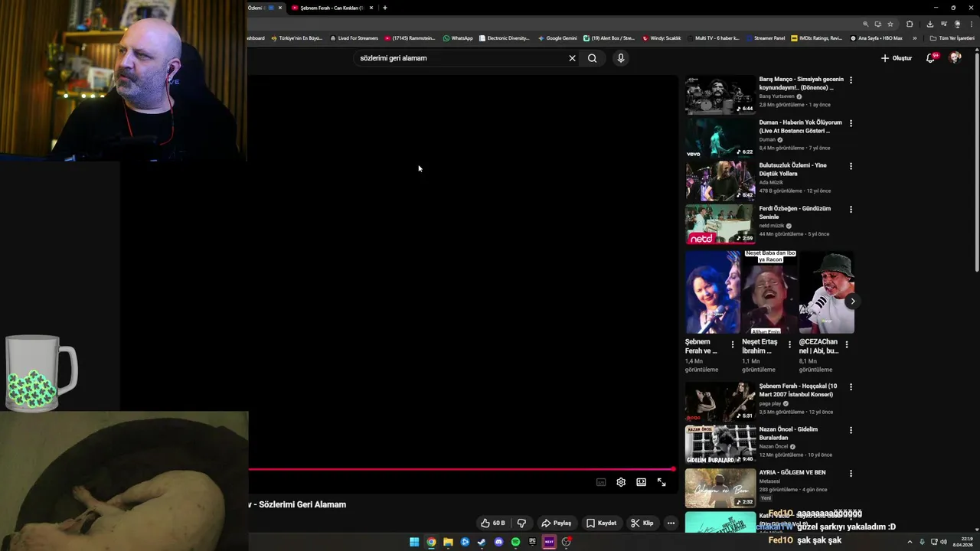Open the volume icon in system tray
Image resolution: width=980 pixels, height=551 pixels.
(x=943, y=542)
